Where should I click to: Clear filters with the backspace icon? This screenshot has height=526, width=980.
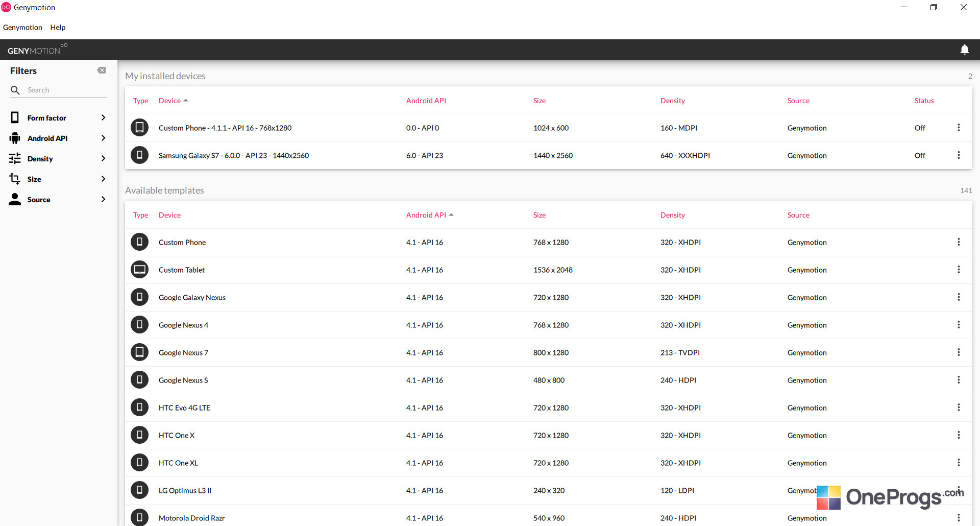[102, 70]
